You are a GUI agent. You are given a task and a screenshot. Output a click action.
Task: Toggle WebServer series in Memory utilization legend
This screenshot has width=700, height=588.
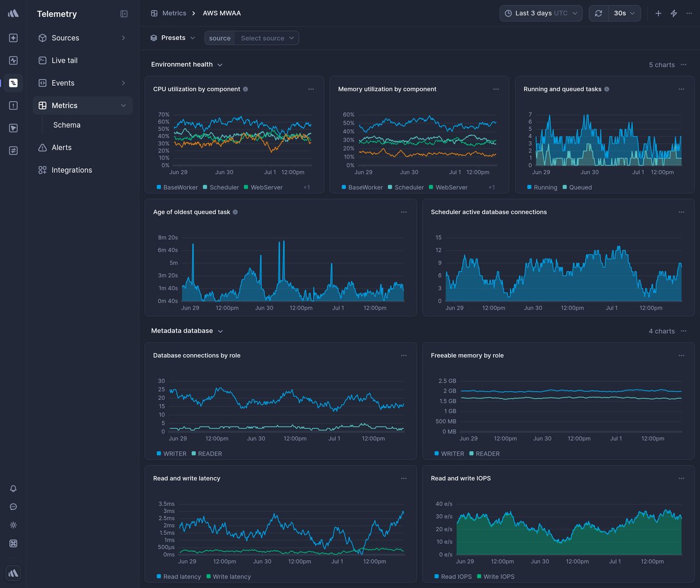click(448, 188)
